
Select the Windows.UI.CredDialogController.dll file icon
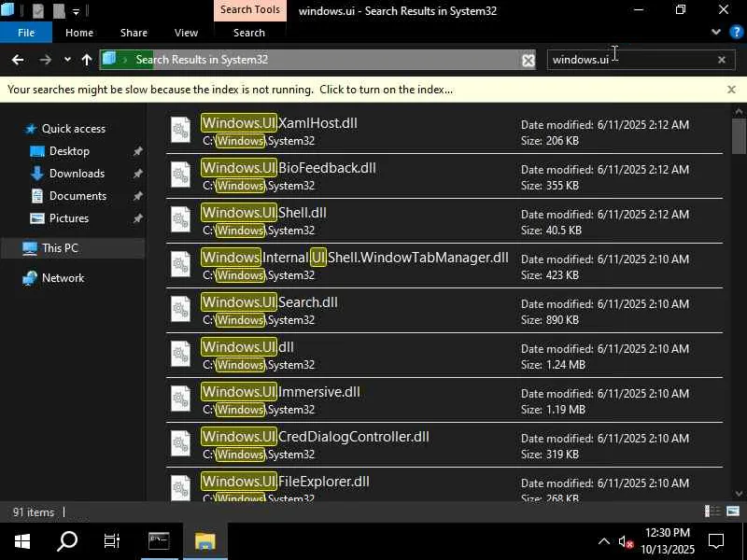pos(180,442)
